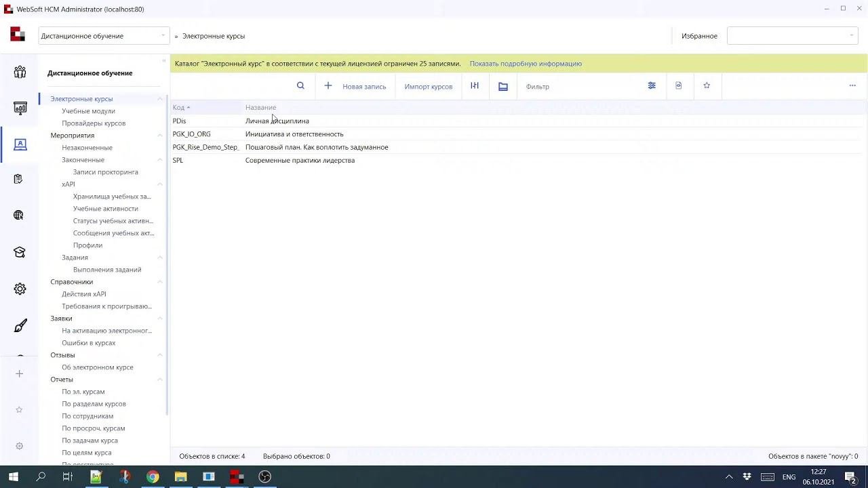Screen dimensions: 868x488
Task: Click the folder icon in the toolbar
Action: click(503, 86)
